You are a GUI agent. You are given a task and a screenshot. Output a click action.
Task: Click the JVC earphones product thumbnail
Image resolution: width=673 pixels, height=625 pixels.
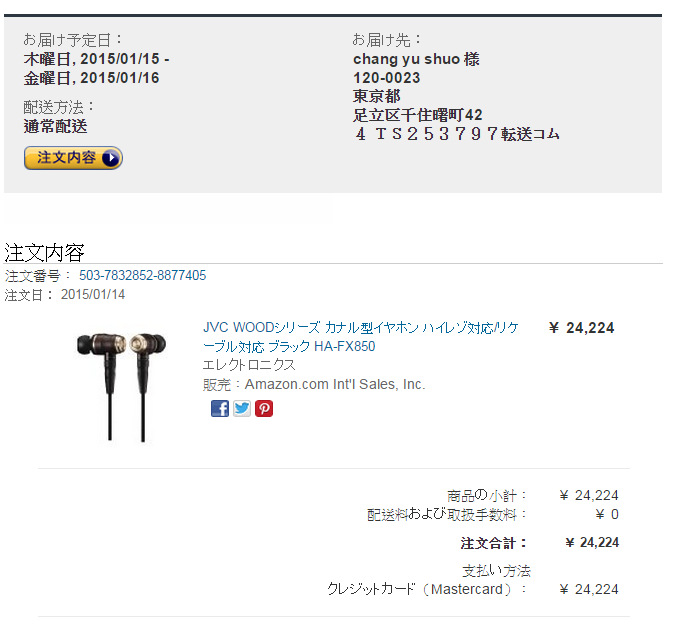pos(121,386)
